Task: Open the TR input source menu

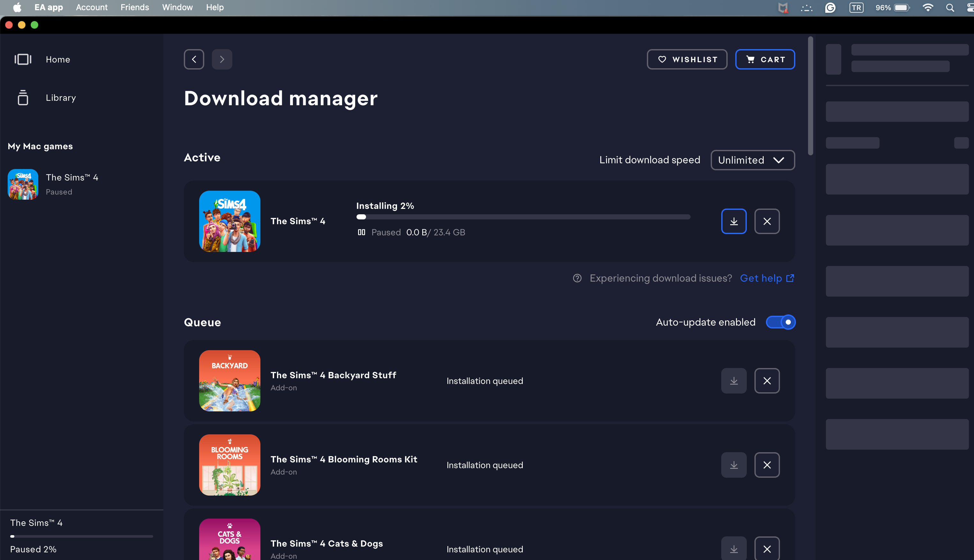Action: (x=856, y=8)
